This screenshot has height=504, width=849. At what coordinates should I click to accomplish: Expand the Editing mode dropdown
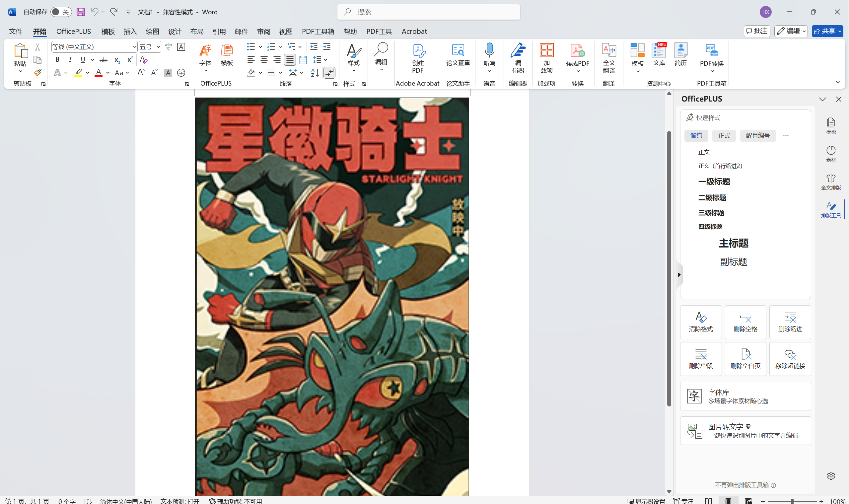coord(791,31)
